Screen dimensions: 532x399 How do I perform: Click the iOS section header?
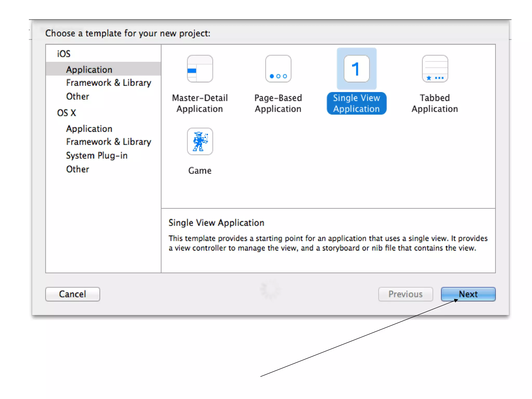pos(64,54)
